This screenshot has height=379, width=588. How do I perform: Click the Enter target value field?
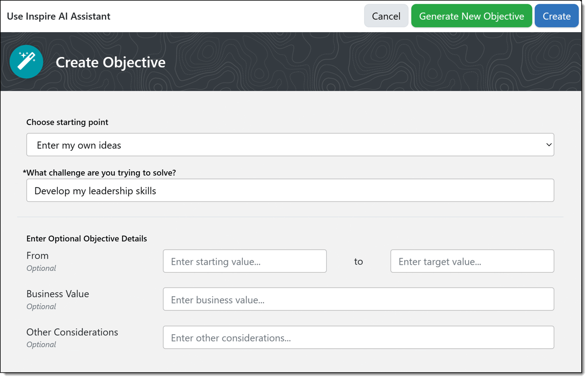[472, 261]
